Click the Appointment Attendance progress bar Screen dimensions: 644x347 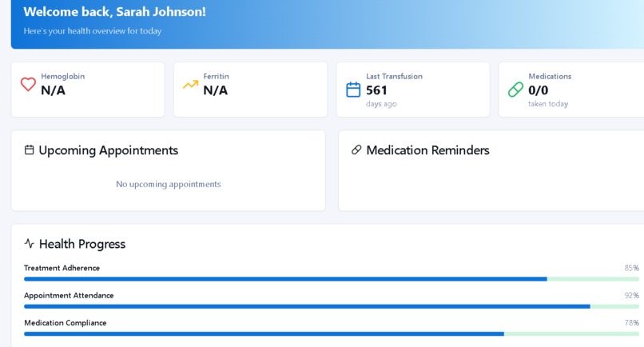[x=332, y=306]
